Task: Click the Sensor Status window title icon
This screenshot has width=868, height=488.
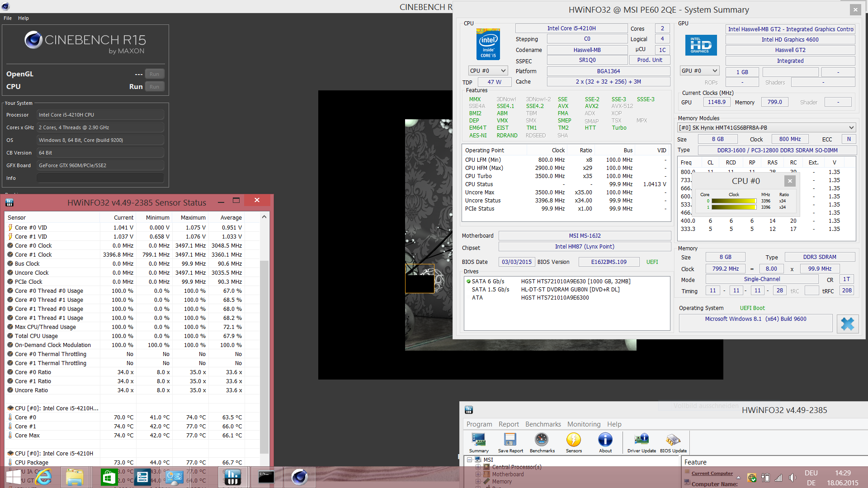Action: [9, 202]
